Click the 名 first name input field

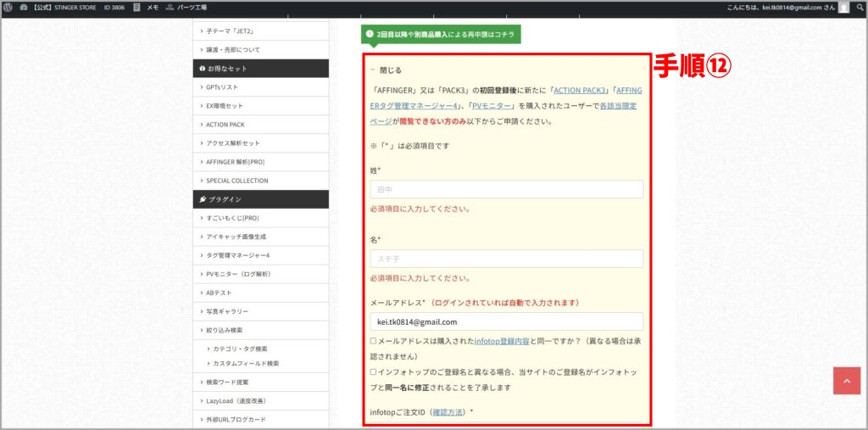pyautogui.click(x=506, y=259)
